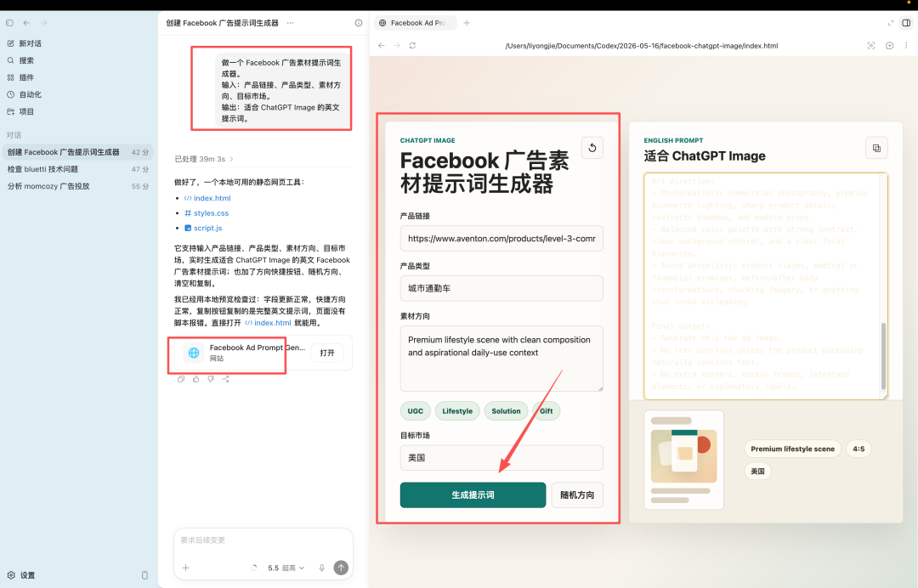This screenshot has width=918, height=588.
Task: Click the share reply icon
Action: tap(226, 379)
